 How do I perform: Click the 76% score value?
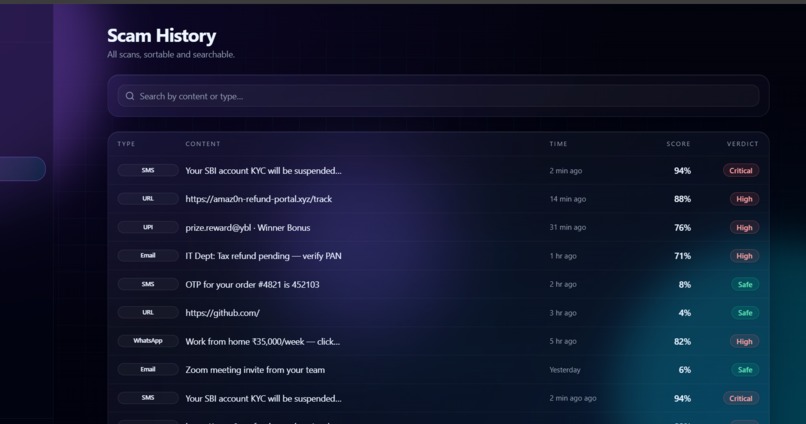click(x=682, y=228)
